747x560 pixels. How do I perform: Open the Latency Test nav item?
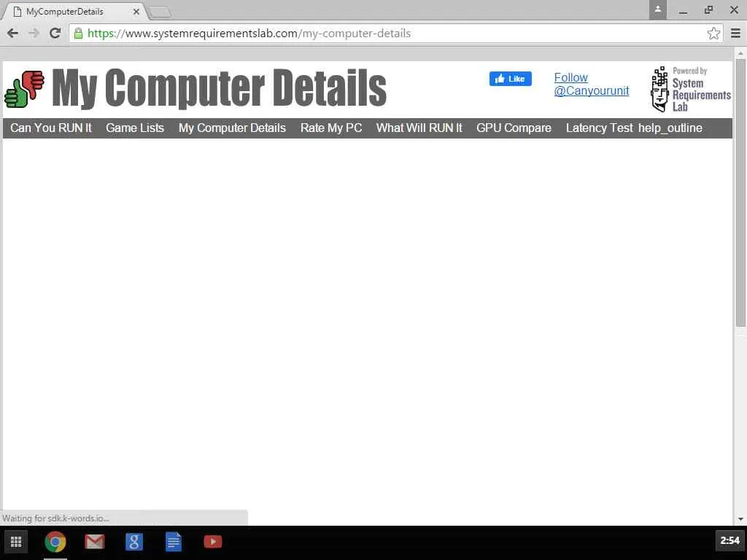[x=600, y=128]
